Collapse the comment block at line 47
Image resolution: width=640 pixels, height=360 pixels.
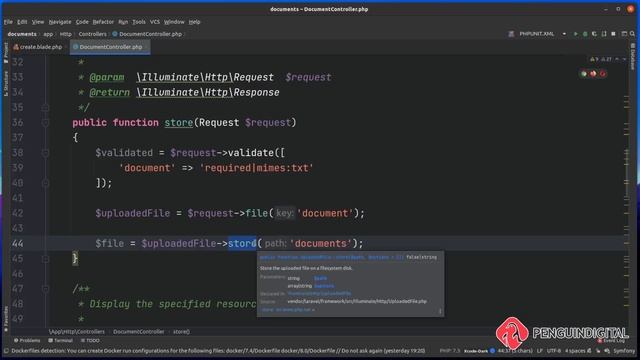pyautogui.click(x=45, y=289)
